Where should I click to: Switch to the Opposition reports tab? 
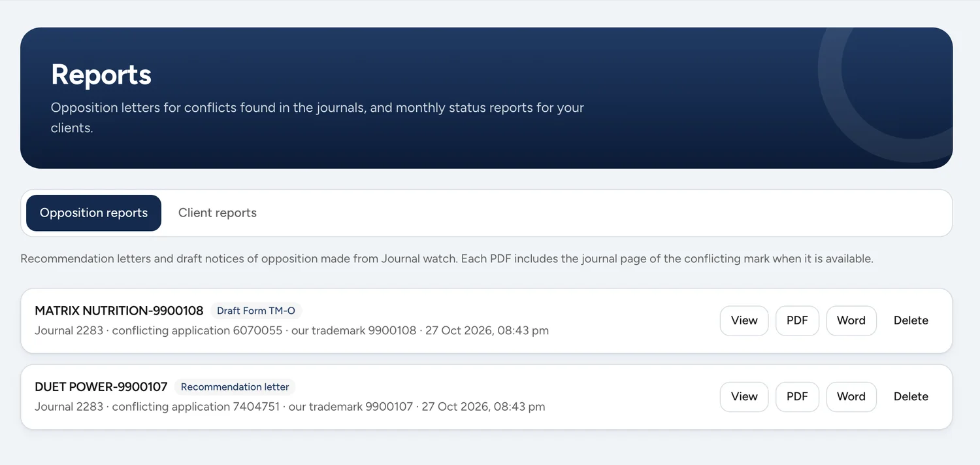coord(93,213)
